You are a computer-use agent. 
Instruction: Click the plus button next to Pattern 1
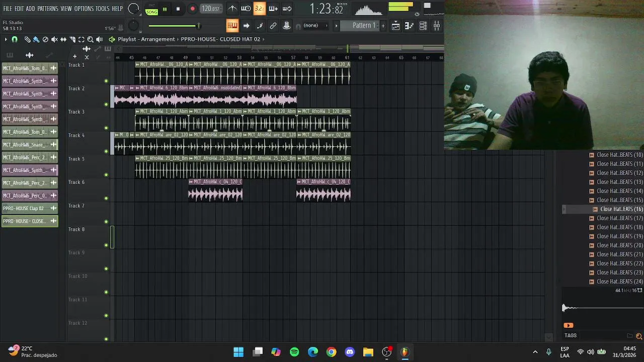[383, 26]
